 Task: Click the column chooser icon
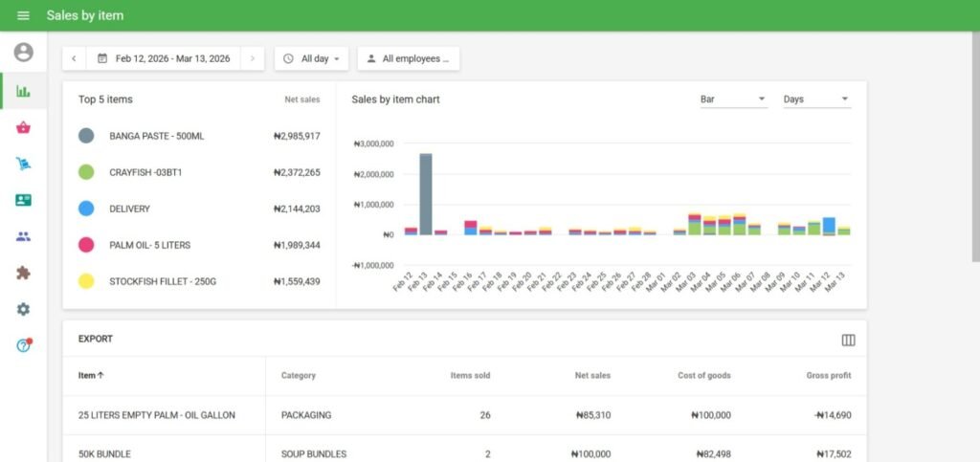(847, 340)
